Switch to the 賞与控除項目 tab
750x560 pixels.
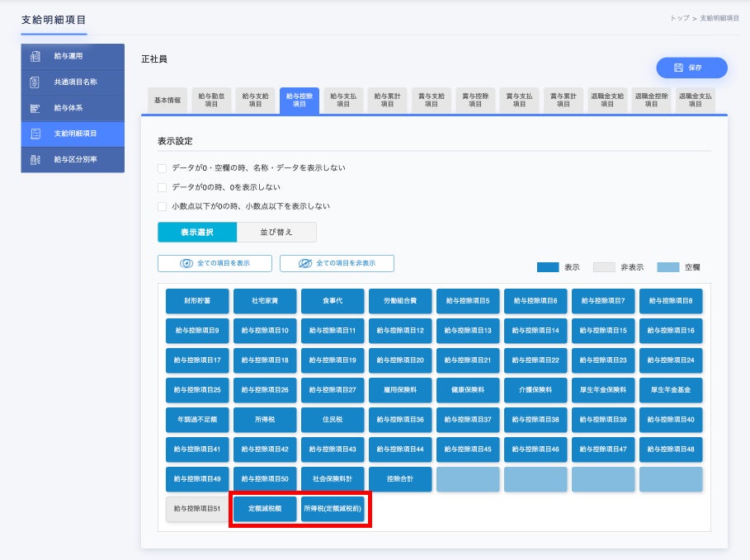[475, 100]
